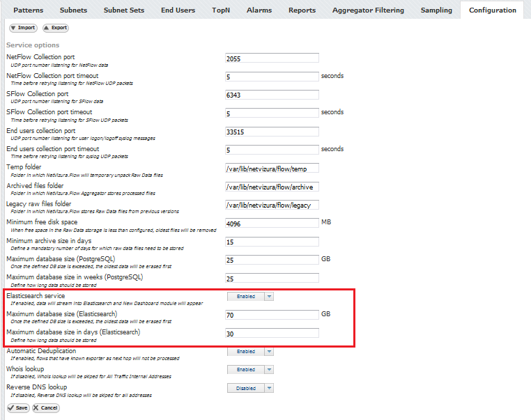Open the TopN tab
531x420 pixels.
(221, 10)
